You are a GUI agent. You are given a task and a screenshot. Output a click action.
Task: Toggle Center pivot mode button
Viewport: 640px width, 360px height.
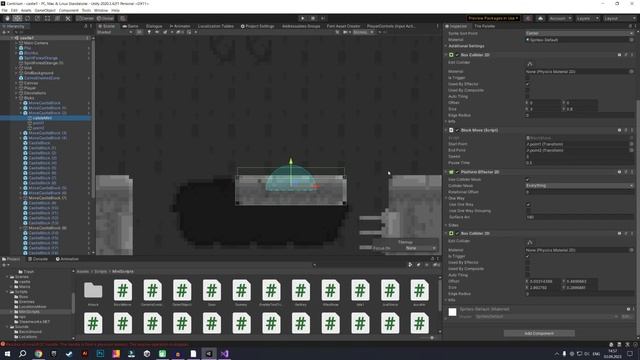point(85,18)
